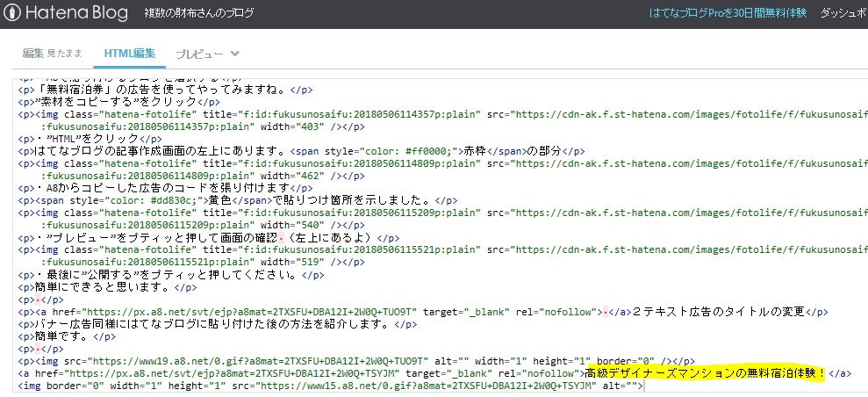Click the line ２テキスト広告のタイトルの変更
The width and height of the screenshot is (868, 397).
tap(424, 313)
